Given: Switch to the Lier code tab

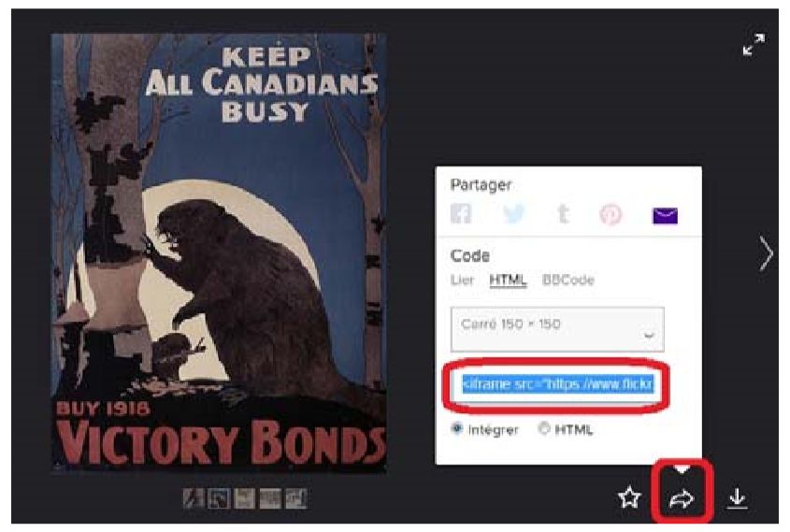Looking at the screenshot, I should pyautogui.click(x=462, y=280).
